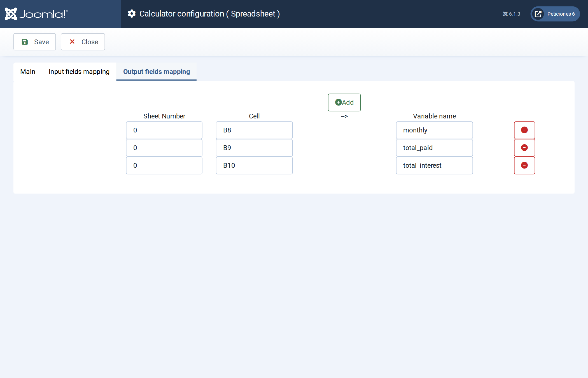
Task: Click the Sheet Number column header
Action: click(x=164, y=116)
